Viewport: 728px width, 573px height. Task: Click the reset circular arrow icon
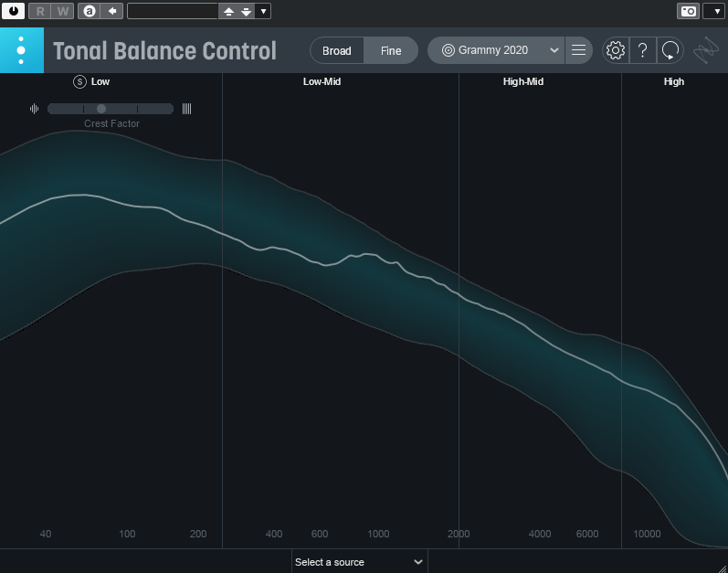point(670,50)
